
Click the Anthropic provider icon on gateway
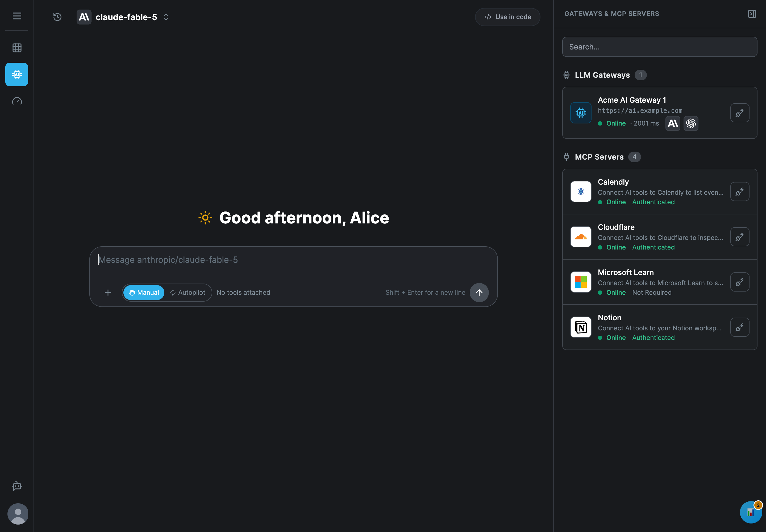pos(673,123)
